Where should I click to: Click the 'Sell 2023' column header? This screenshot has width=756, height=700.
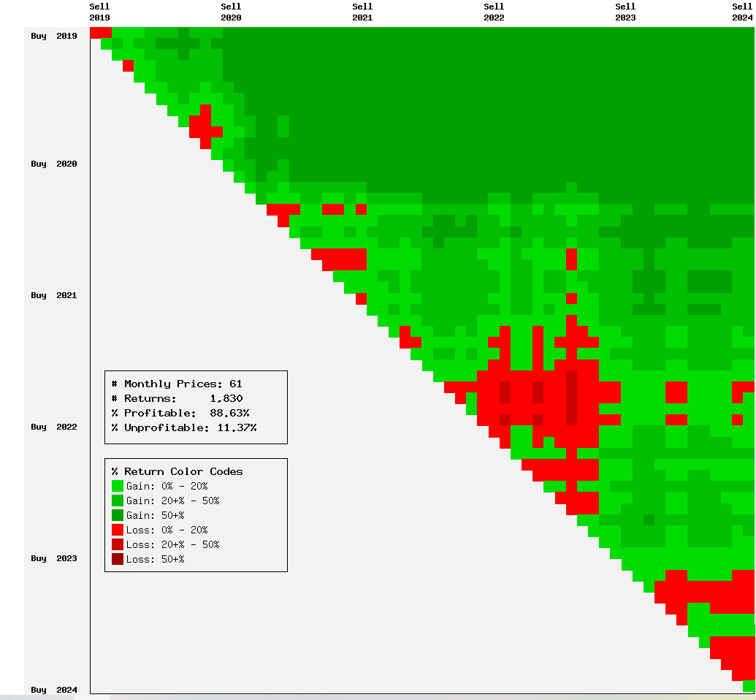coord(625,12)
